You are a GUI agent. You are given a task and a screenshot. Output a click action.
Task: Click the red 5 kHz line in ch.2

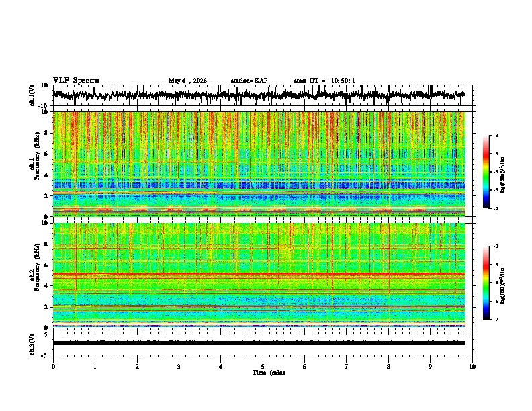pyautogui.click(x=259, y=273)
